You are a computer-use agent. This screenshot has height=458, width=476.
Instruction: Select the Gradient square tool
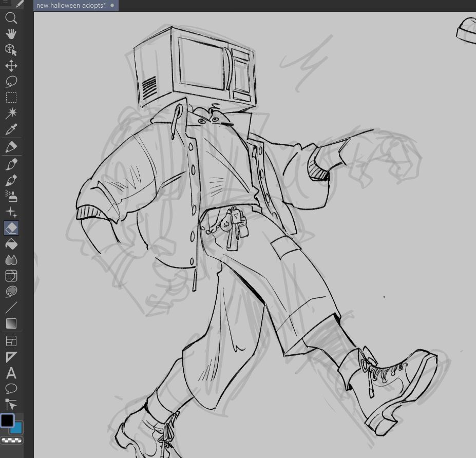(11, 323)
